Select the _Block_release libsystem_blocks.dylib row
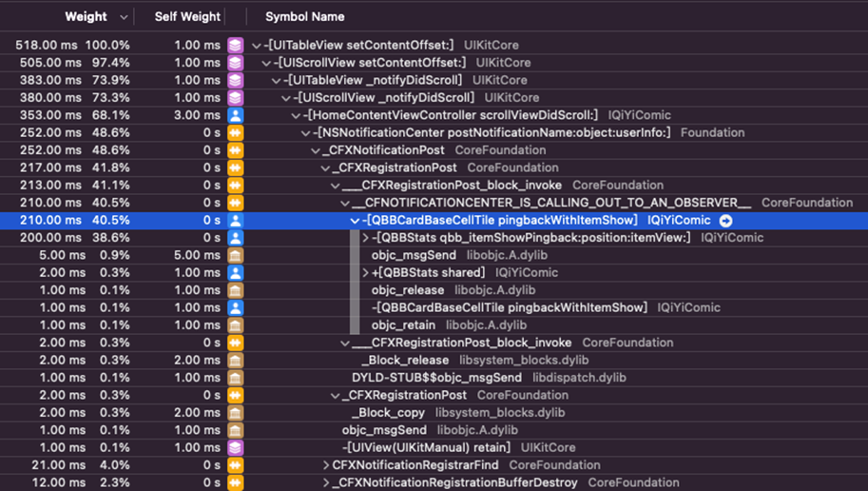This screenshot has width=868, height=491. 434,361
